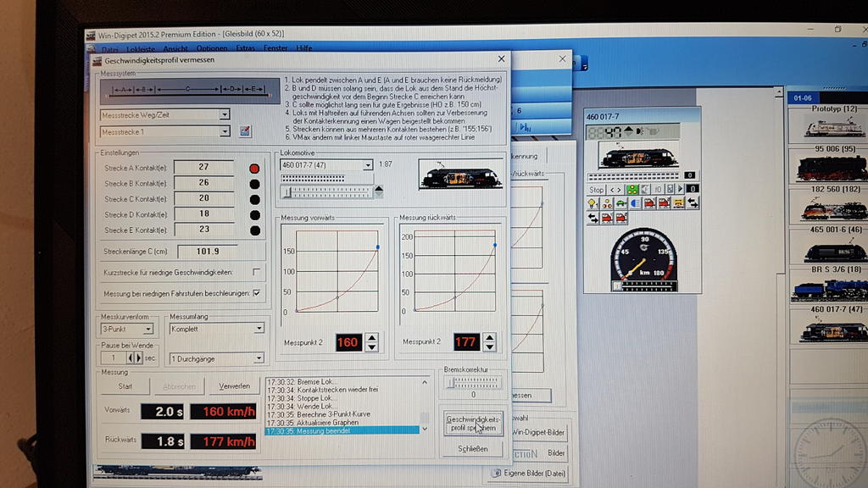This screenshot has height=488, width=868.
Task: Click the opposing arrows icon in first function row
Action: (693, 203)
